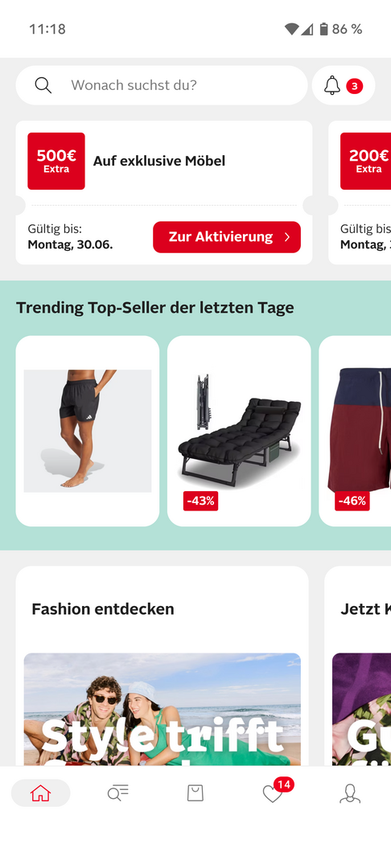Viewport: 391px width, 868px height.
Task: Tap the -43% discount badge
Action: (x=200, y=501)
